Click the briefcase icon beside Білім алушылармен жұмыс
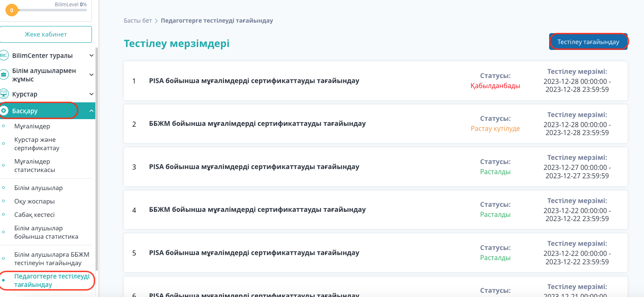Image resolution: width=644 pixels, height=297 pixels. [x=4, y=75]
